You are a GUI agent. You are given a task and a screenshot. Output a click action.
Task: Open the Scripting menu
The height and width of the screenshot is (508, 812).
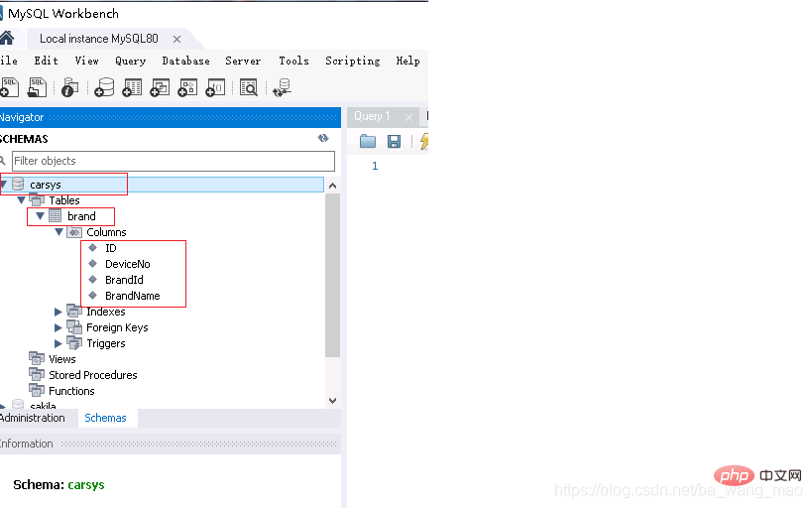(353, 62)
